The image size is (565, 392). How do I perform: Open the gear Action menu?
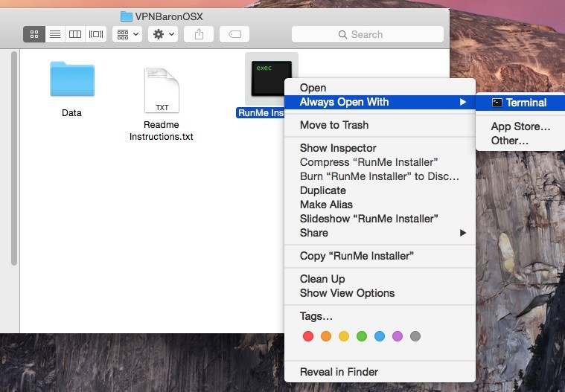coord(163,34)
